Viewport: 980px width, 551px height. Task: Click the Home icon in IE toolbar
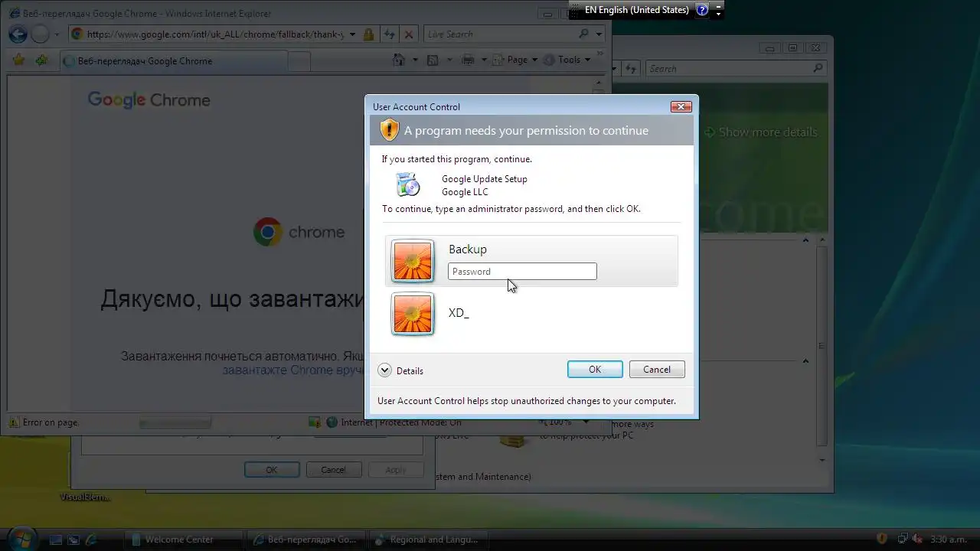(398, 60)
